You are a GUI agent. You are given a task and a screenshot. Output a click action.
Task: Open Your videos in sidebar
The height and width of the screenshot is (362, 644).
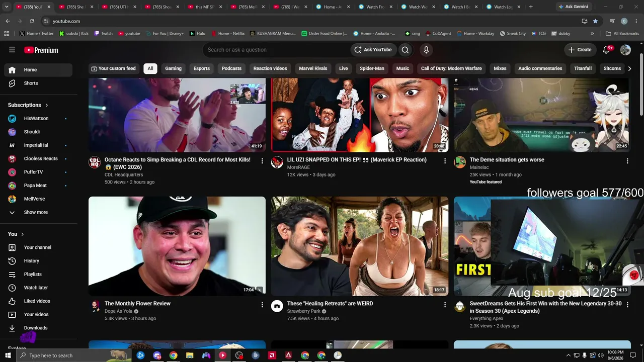[38, 315]
